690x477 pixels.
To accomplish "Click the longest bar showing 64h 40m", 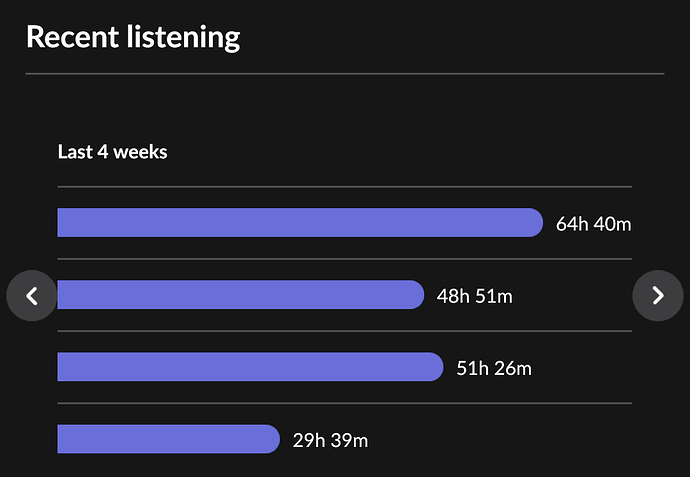I will [x=299, y=223].
